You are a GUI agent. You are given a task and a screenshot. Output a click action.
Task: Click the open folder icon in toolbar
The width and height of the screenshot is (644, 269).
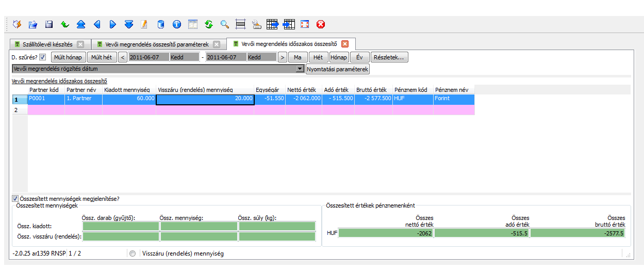coord(33,24)
